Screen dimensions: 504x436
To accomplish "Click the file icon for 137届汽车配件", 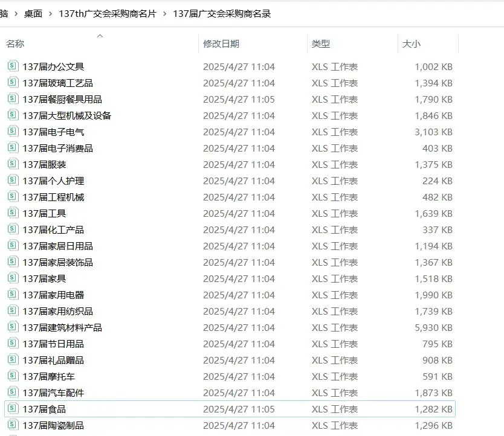I will click(13, 393).
